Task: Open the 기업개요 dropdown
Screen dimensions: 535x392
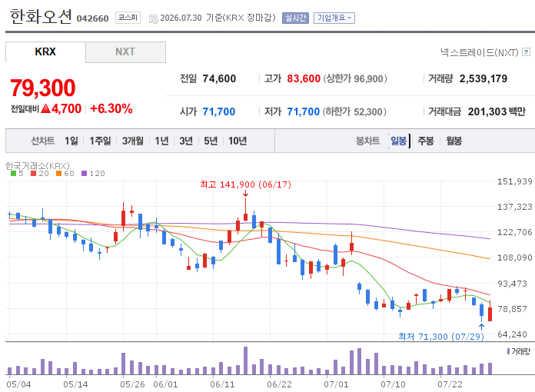Action: pyautogui.click(x=334, y=18)
